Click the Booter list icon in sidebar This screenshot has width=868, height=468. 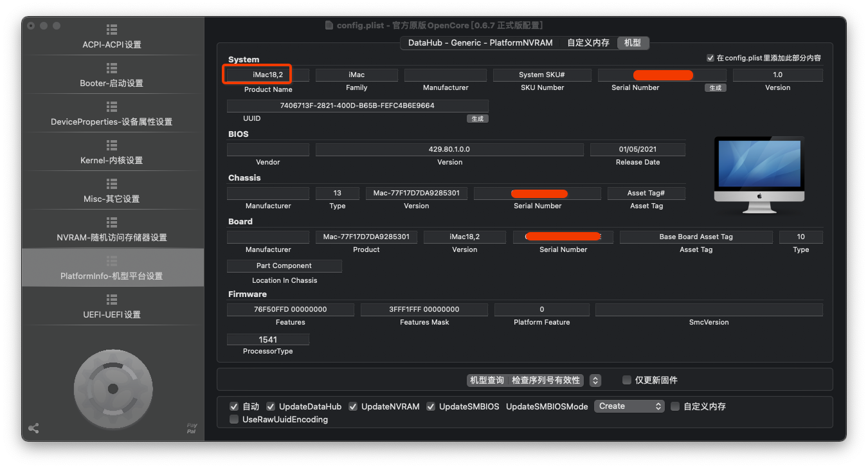(112, 68)
